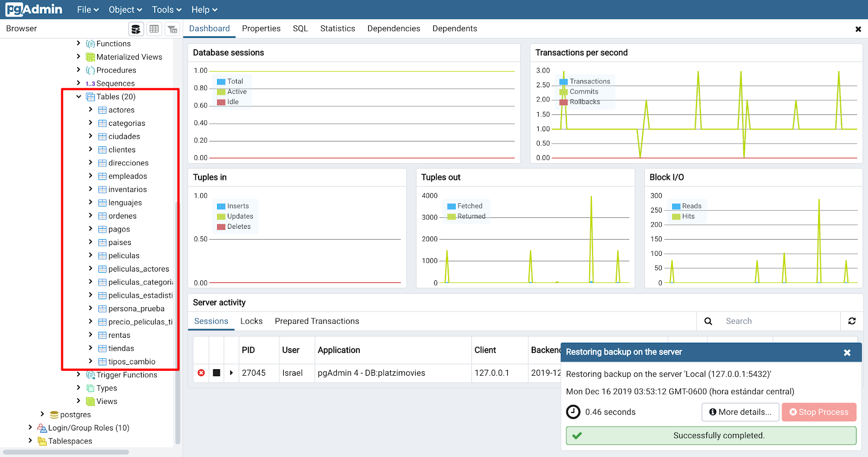Click the Tables (20) group icon
The image size is (868, 457).
[90, 96]
